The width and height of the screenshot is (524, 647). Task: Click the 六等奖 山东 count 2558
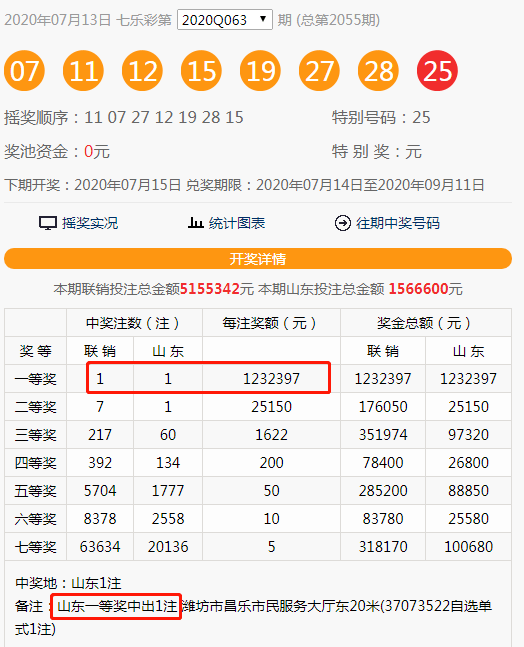coord(168,519)
